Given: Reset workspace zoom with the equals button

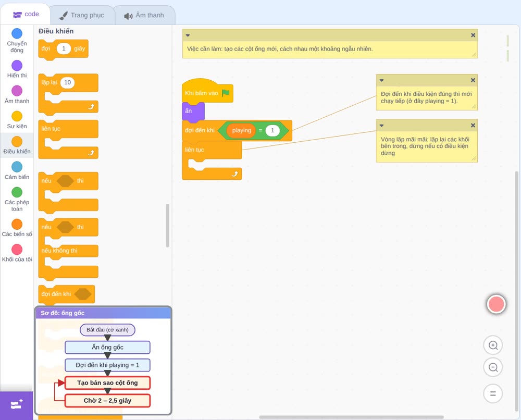Looking at the screenshot, I should point(493,393).
